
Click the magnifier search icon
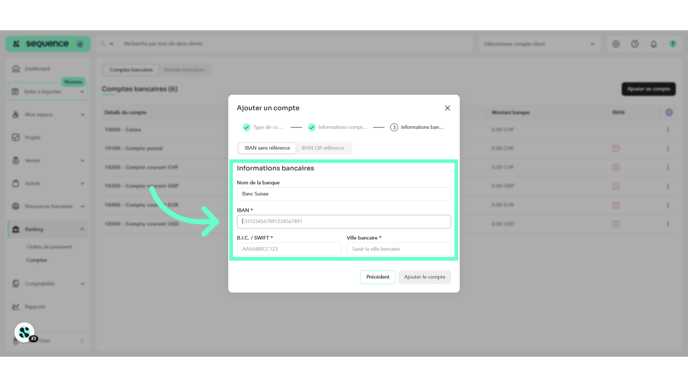click(x=103, y=44)
